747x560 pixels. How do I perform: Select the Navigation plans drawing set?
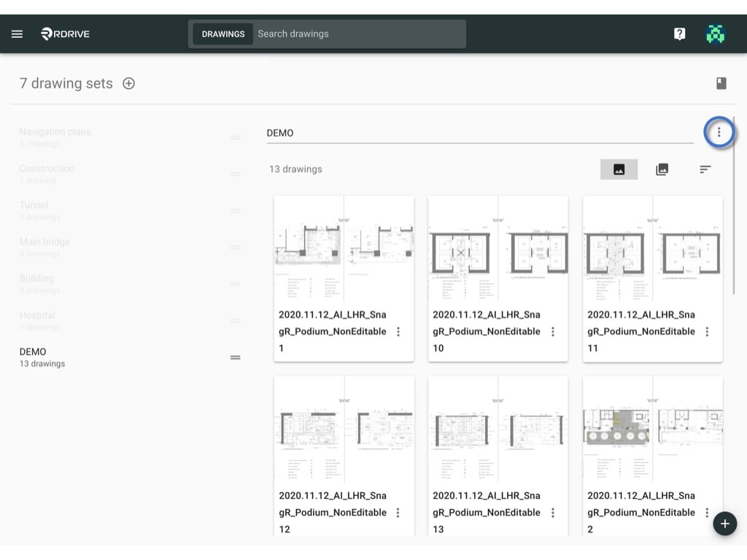128,137
